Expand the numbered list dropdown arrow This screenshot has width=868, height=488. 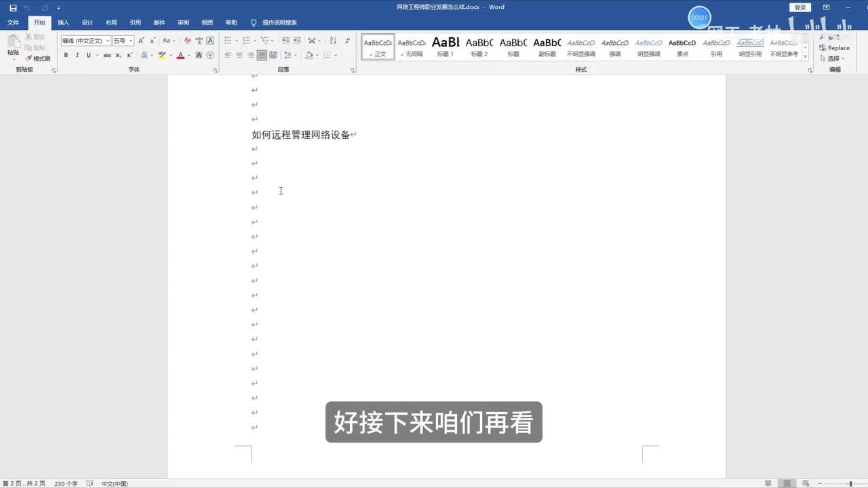[255, 41]
